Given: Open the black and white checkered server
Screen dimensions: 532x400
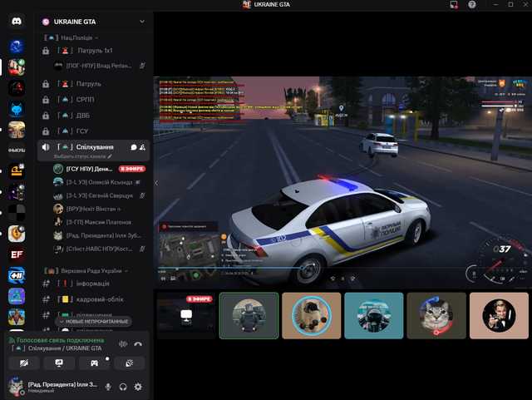Looking at the screenshot, I should click(x=17, y=213).
